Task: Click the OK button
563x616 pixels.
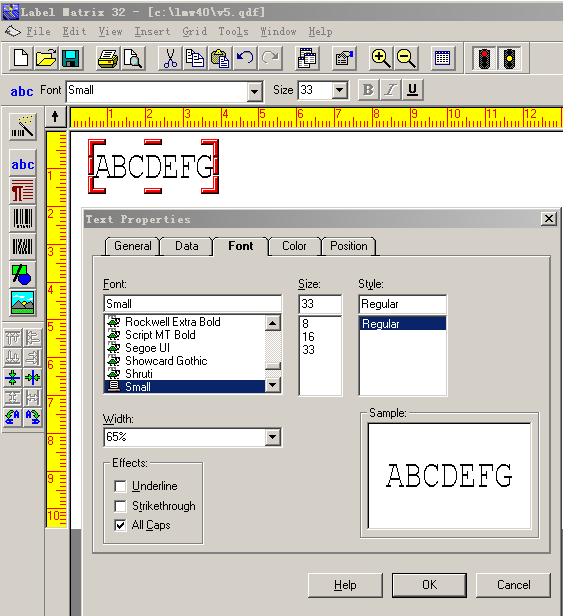Action: (x=429, y=585)
